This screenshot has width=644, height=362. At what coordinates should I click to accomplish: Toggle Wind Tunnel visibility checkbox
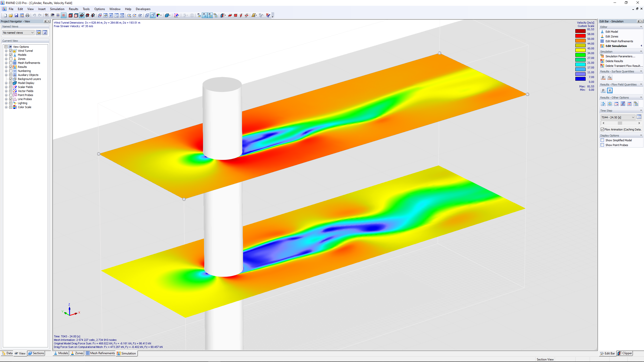coord(11,51)
